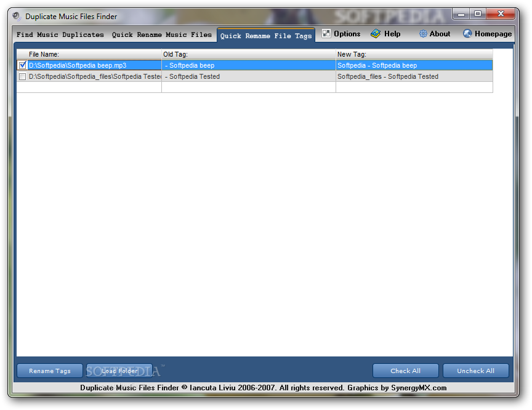
Task: Check the Softpedia Tested file checkbox
Action: click(23, 76)
